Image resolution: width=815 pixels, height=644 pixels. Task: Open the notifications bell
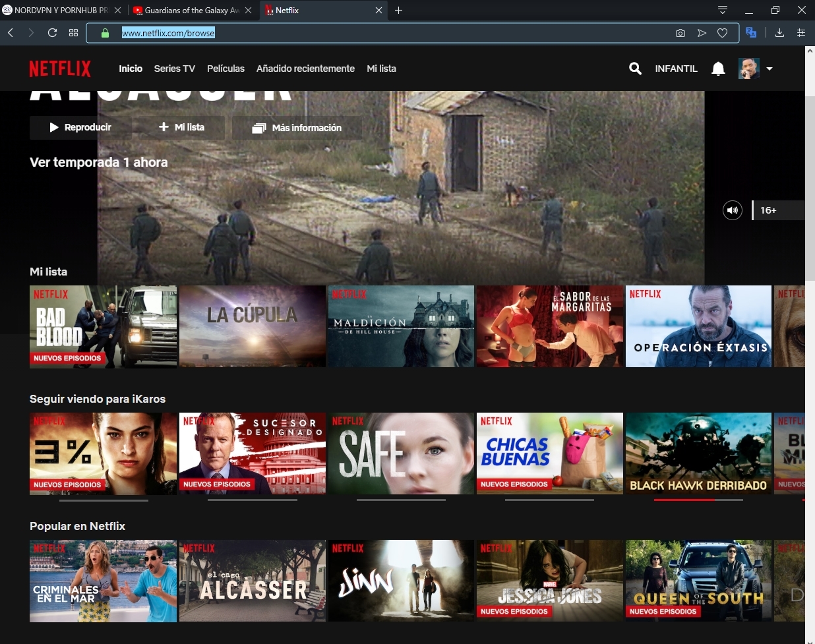(718, 69)
